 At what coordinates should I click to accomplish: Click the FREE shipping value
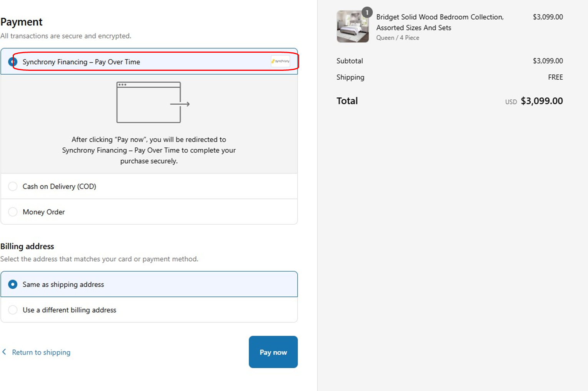pyautogui.click(x=555, y=77)
